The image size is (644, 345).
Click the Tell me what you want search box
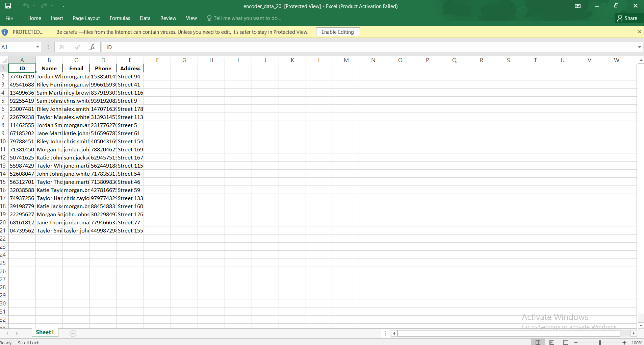point(244,18)
